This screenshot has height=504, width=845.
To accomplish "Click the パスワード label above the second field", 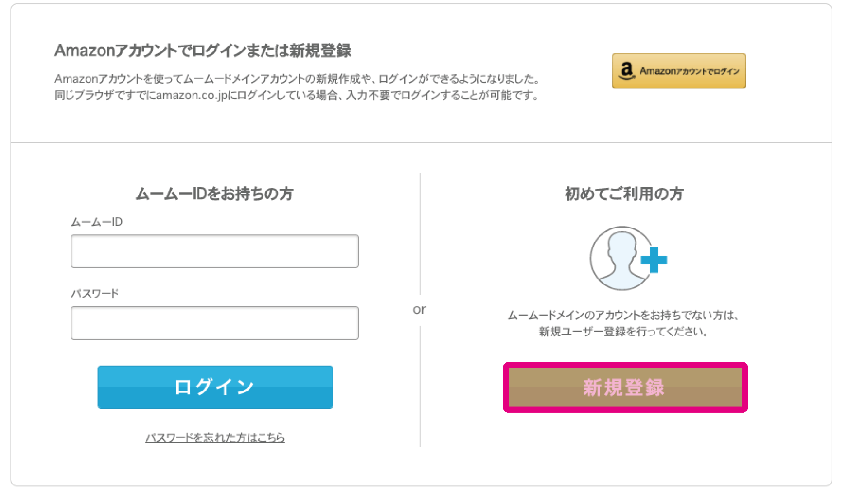I will [95, 293].
